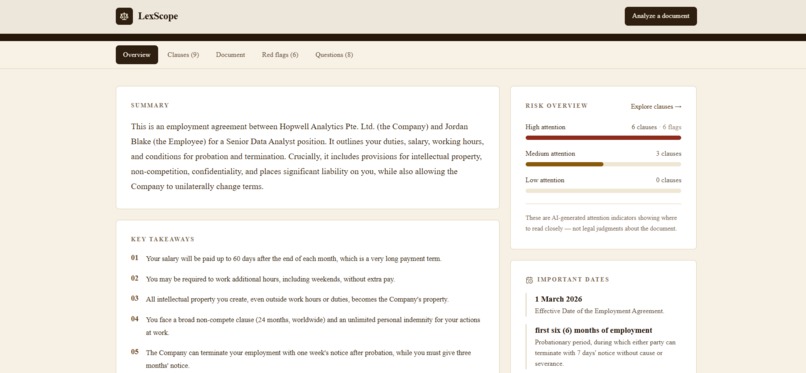Select takeaway 01 about salary paid in 60 days
Viewport: 806px width, 373px height.
coord(286,258)
